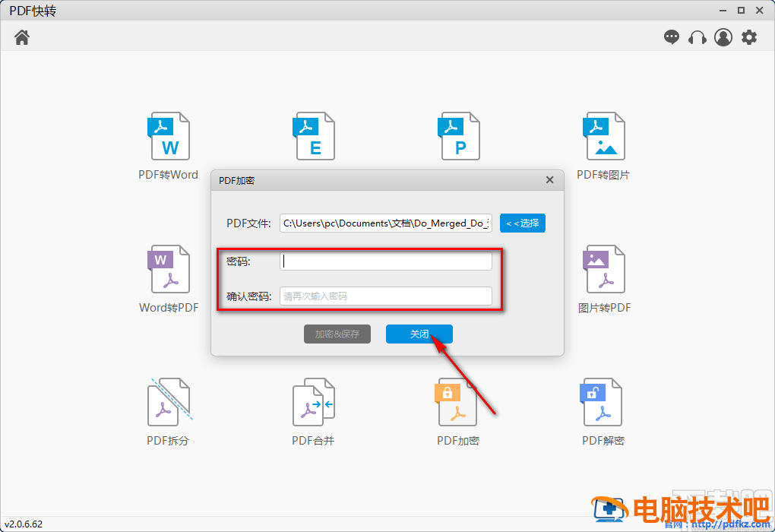Minimize the PDF快转 window
Viewport: 775px width, 532px height.
[723, 11]
